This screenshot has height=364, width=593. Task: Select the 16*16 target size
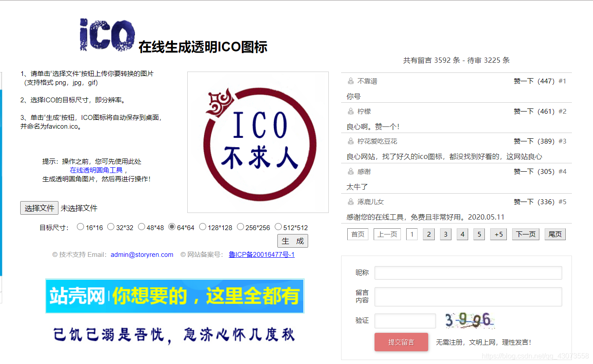[x=80, y=227]
